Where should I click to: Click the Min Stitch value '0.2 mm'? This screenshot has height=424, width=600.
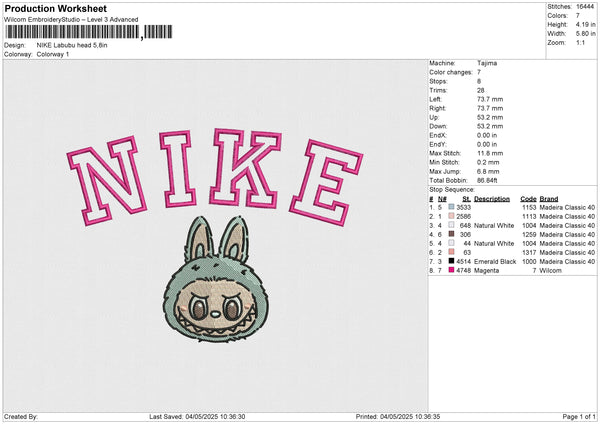tap(488, 162)
